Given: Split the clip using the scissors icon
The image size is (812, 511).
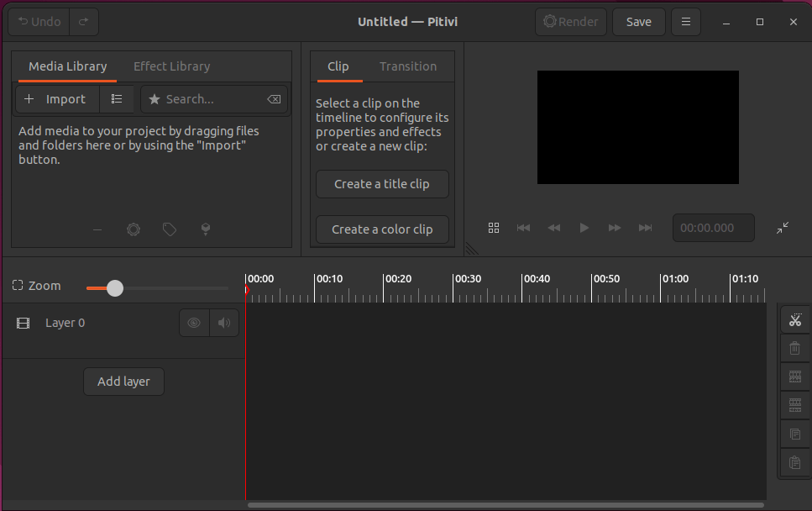Looking at the screenshot, I should click(795, 319).
